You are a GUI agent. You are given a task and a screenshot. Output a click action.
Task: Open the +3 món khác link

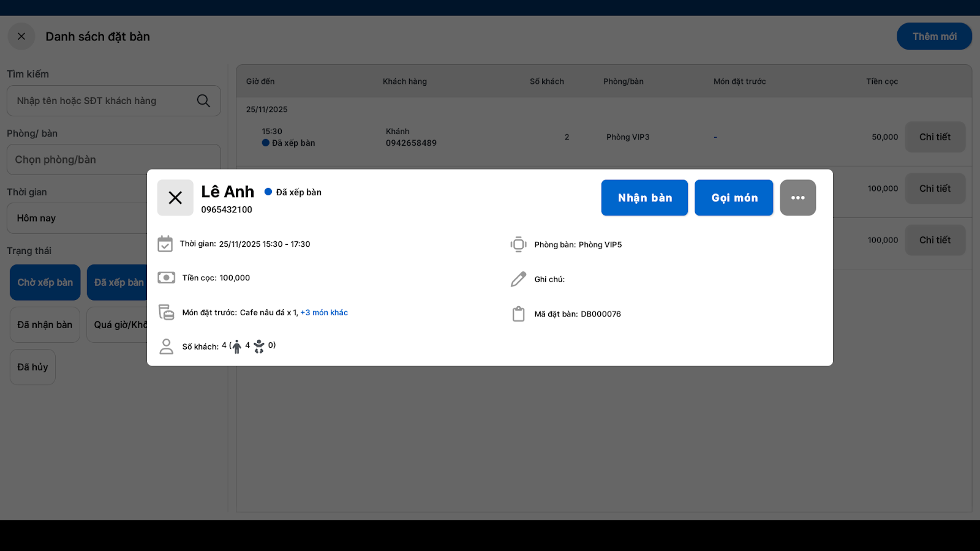pos(324,313)
